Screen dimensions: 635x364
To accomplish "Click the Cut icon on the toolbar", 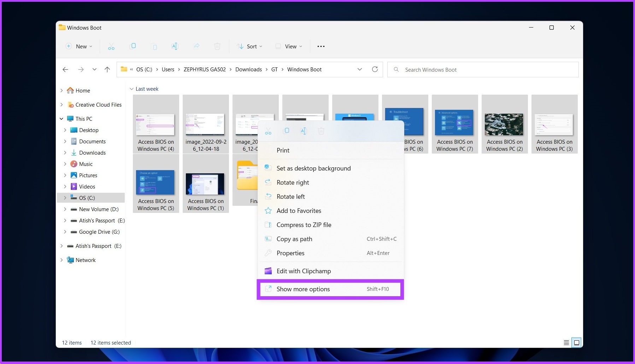I will pos(111,46).
